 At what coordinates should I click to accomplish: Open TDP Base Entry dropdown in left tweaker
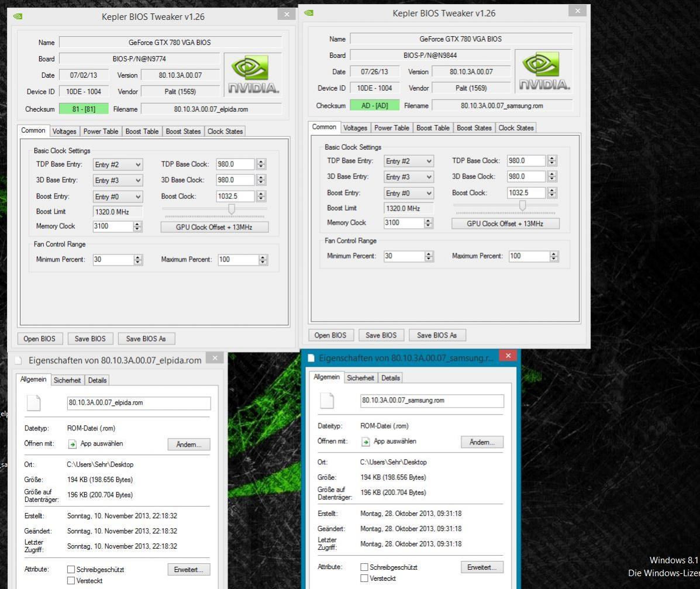118,164
